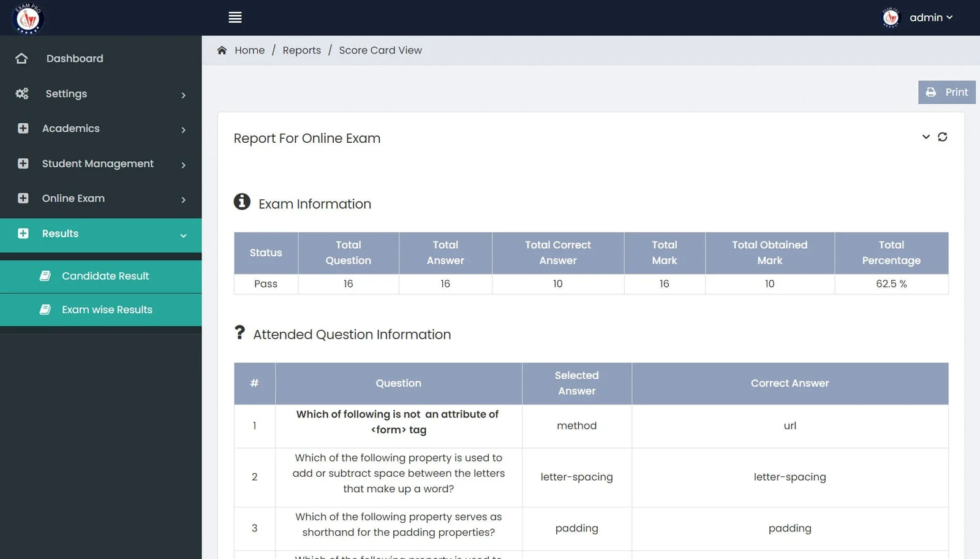The height and width of the screenshot is (559, 980).
Task: Click the Selected Answer column header
Action: click(x=577, y=383)
